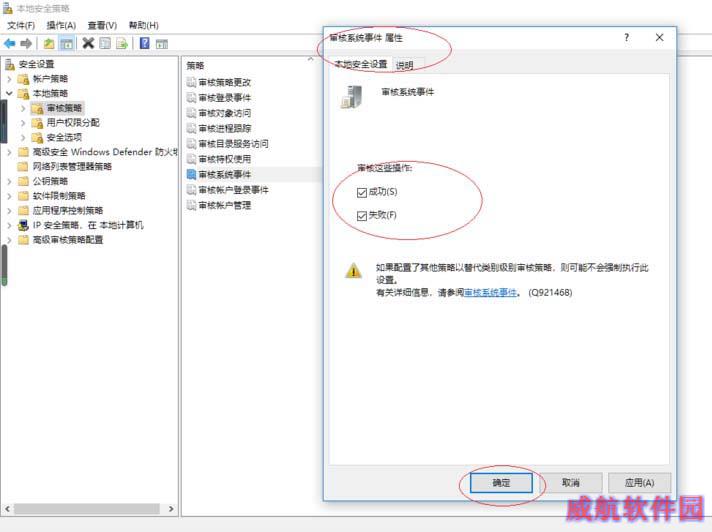Click the Export list toolbar icon
Image resolution: width=712 pixels, height=532 pixels.
[122, 44]
